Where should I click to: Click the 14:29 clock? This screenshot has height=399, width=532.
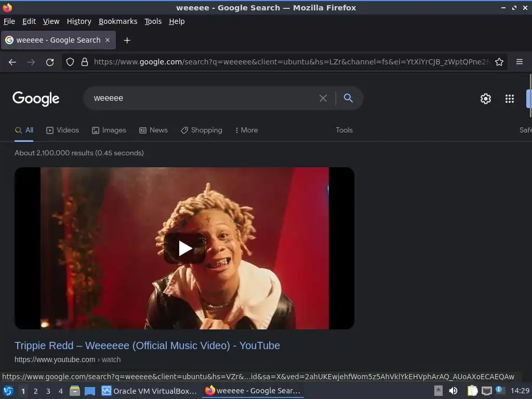520,391
